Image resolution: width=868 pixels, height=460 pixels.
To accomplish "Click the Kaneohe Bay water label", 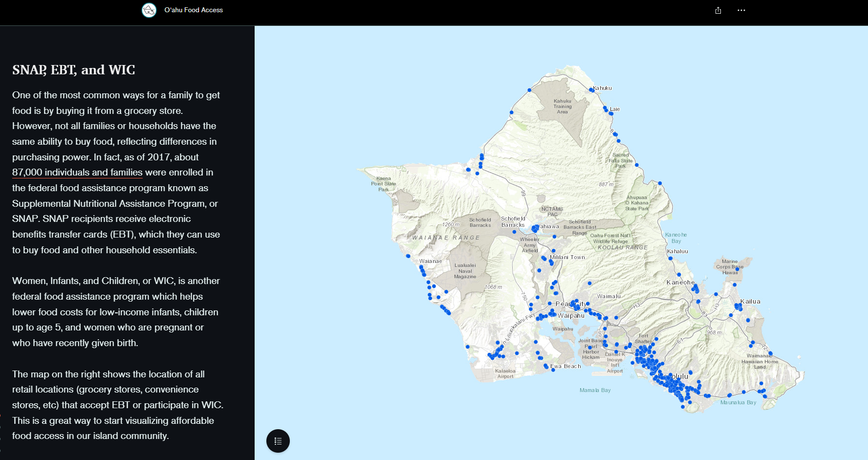I will [x=676, y=238].
